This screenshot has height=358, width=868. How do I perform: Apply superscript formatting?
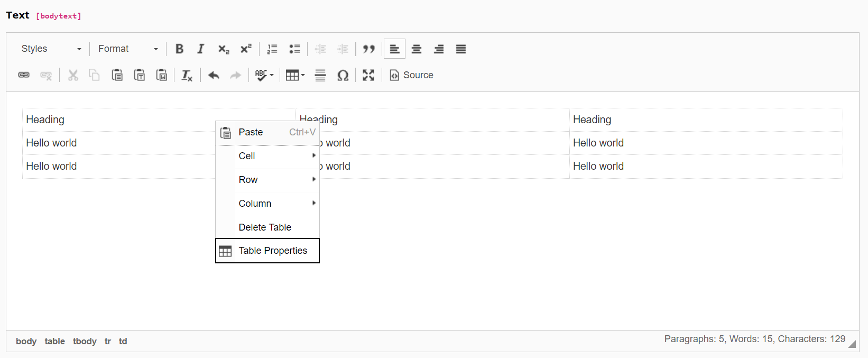[246, 49]
